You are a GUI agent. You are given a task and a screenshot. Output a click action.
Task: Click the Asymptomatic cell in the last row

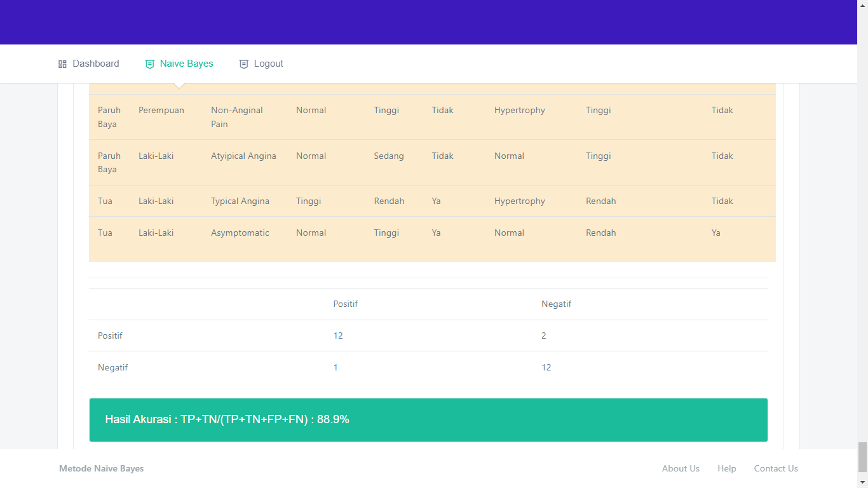240,233
